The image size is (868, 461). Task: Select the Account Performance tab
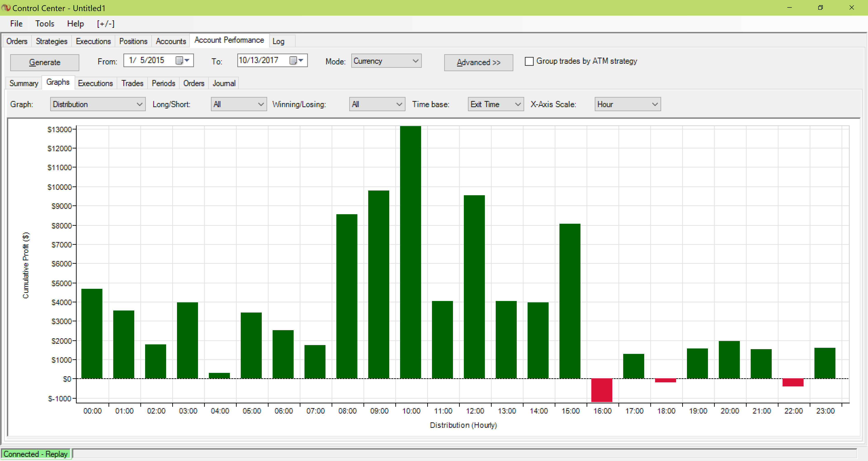coord(229,40)
